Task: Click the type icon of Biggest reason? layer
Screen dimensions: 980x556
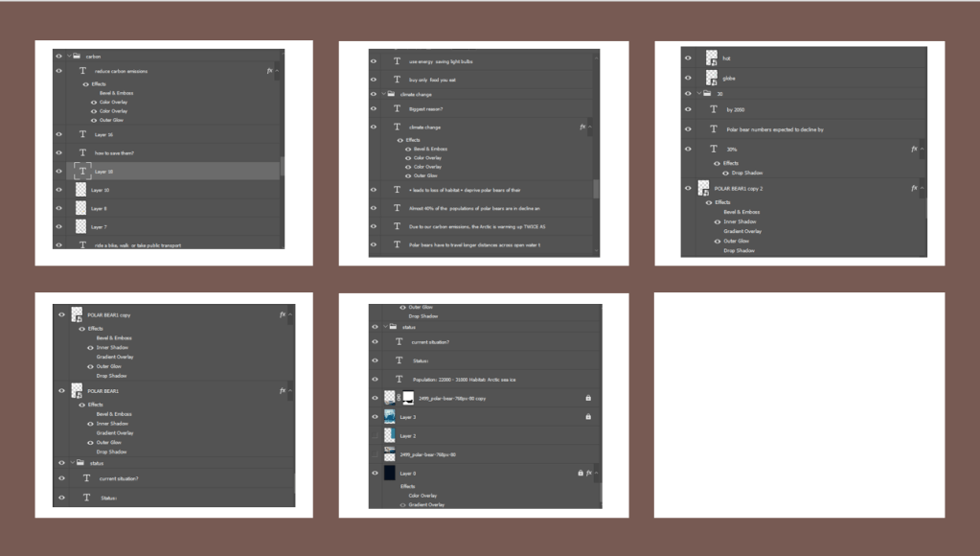Action: pyautogui.click(x=398, y=110)
